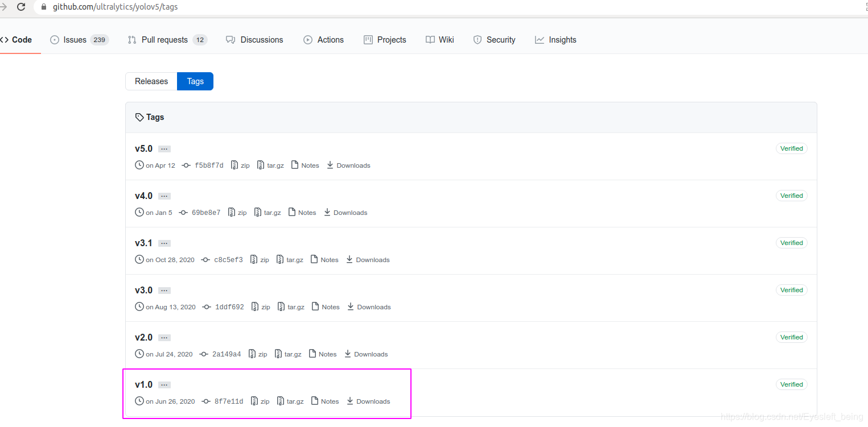This screenshot has height=427, width=868.
Task: Open commit f5b8f7d
Action: pos(203,165)
